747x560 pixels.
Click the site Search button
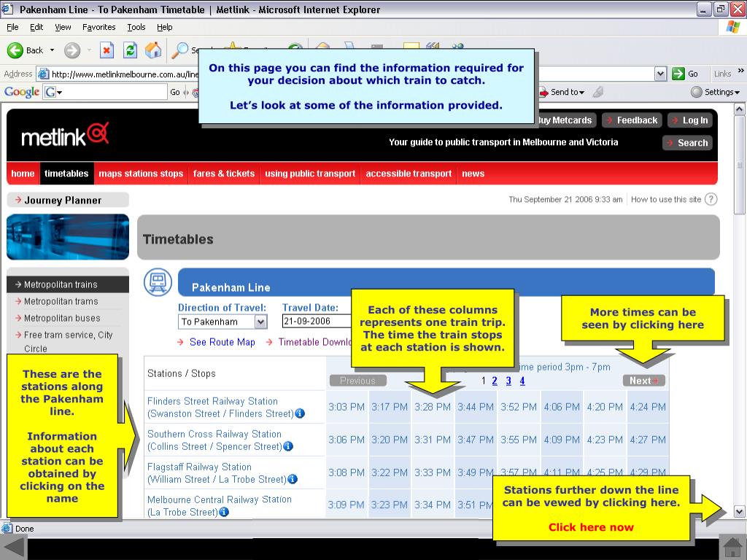pyautogui.click(x=687, y=142)
